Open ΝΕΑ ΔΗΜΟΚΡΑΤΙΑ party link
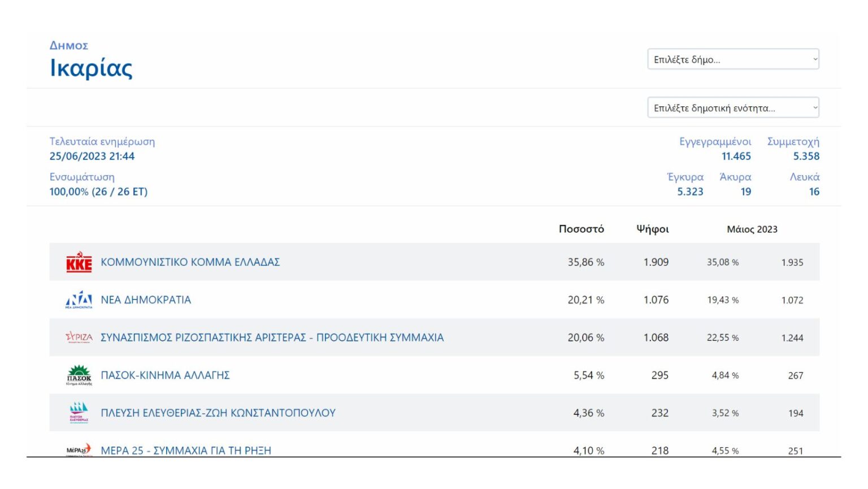Viewport: 868px width, 489px height. [146, 300]
